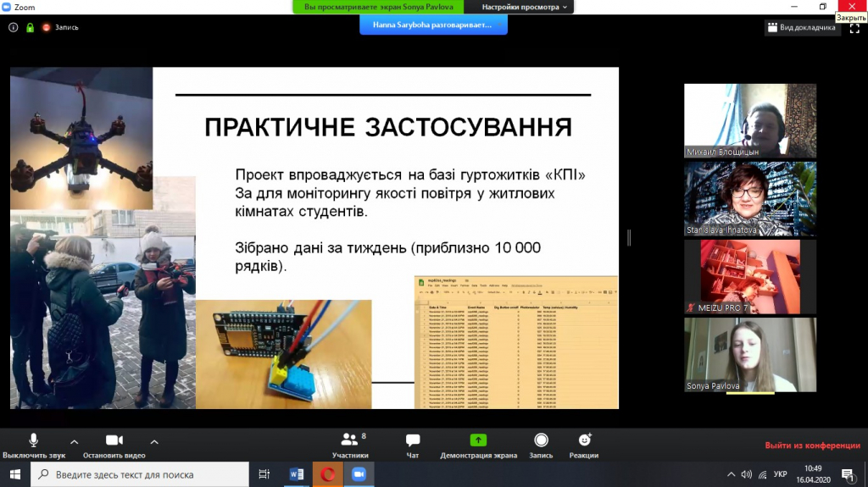Stop video with the camera button

(114, 445)
